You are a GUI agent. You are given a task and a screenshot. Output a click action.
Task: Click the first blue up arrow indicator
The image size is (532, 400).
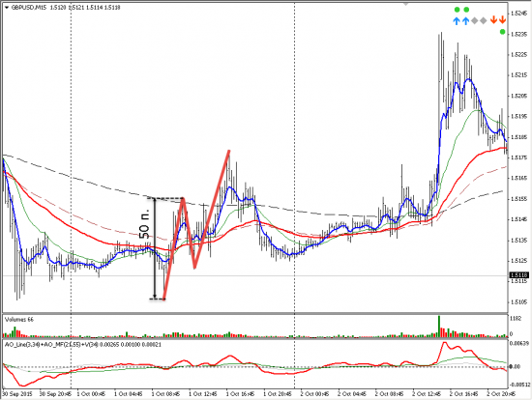(457, 21)
